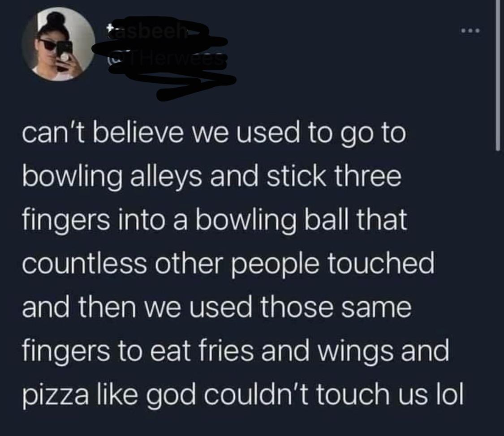Click the word "pizza" on the last line

point(55,396)
